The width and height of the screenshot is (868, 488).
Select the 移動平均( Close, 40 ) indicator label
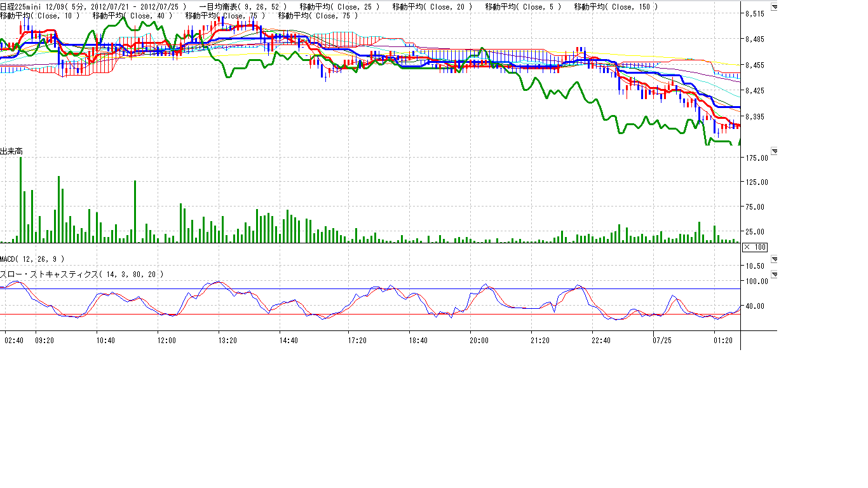tap(132, 15)
